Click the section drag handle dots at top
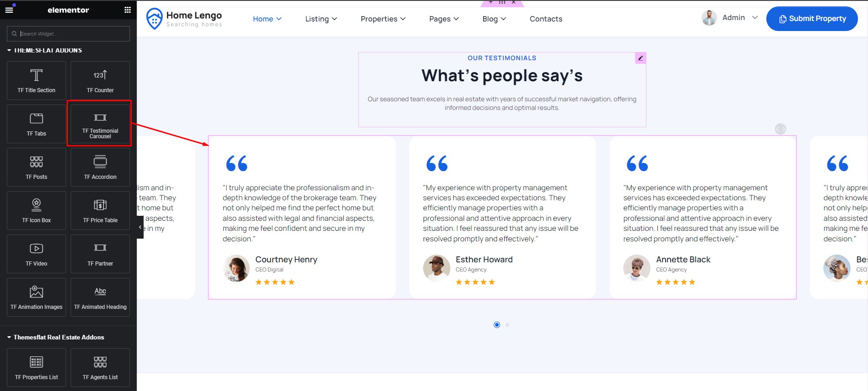The height and width of the screenshot is (391, 868). tap(502, 2)
